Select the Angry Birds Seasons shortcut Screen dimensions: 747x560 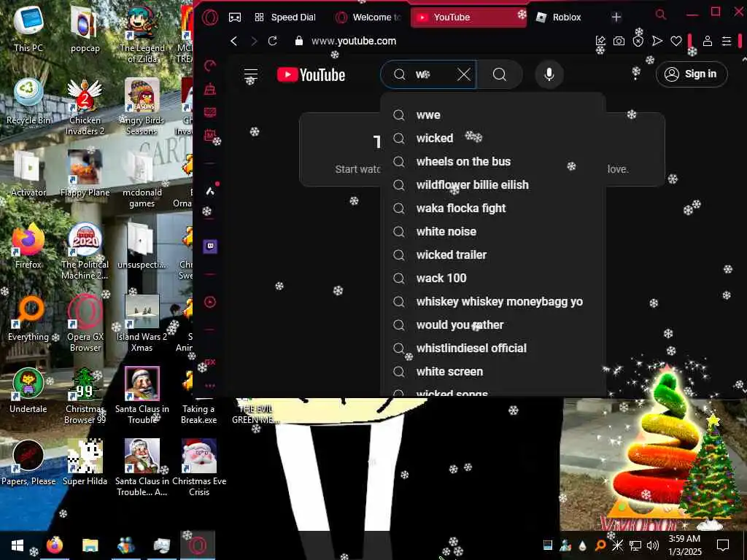coord(142,106)
